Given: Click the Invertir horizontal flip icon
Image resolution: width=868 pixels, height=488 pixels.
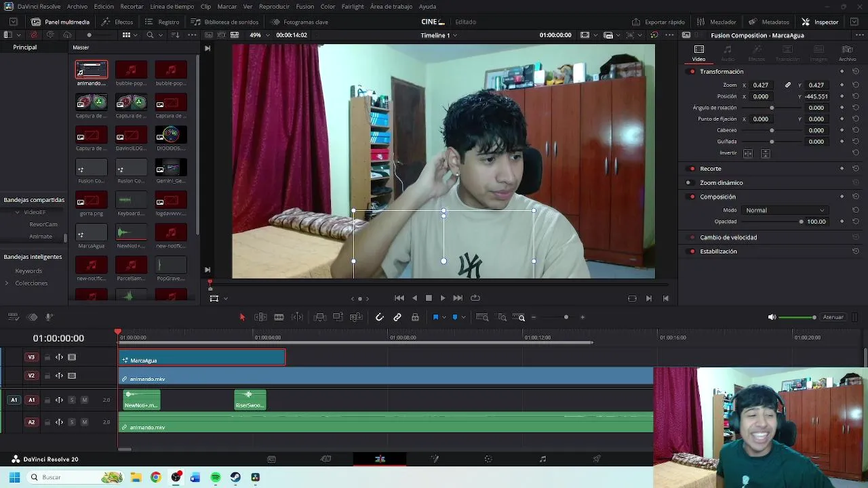Looking at the screenshot, I should click(x=748, y=153).
